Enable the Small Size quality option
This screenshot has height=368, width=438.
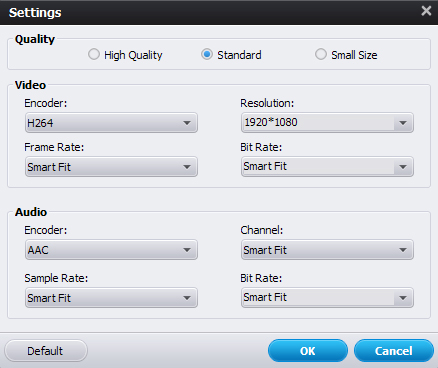click(x=321, y=54)
